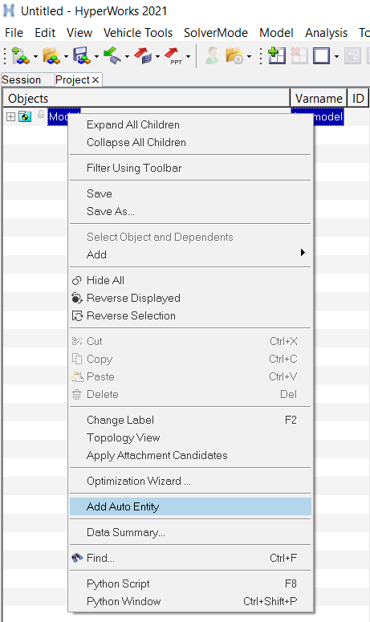Toggle the lock icon beside Model
370x622 pixels.
41,115
